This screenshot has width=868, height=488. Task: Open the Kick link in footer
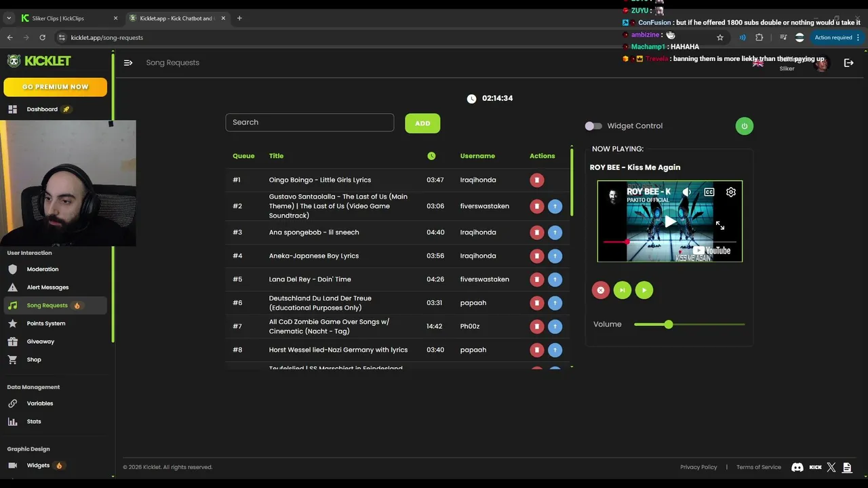click(815, 467)
